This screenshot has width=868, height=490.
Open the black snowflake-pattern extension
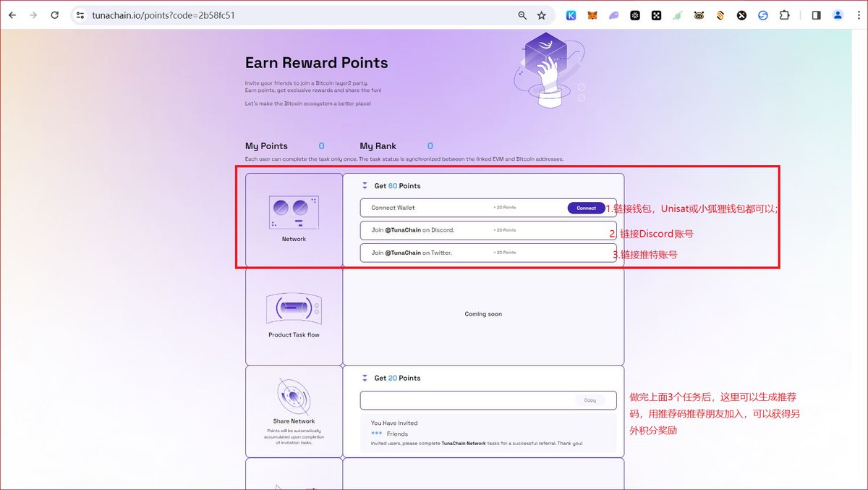point(635,15)
